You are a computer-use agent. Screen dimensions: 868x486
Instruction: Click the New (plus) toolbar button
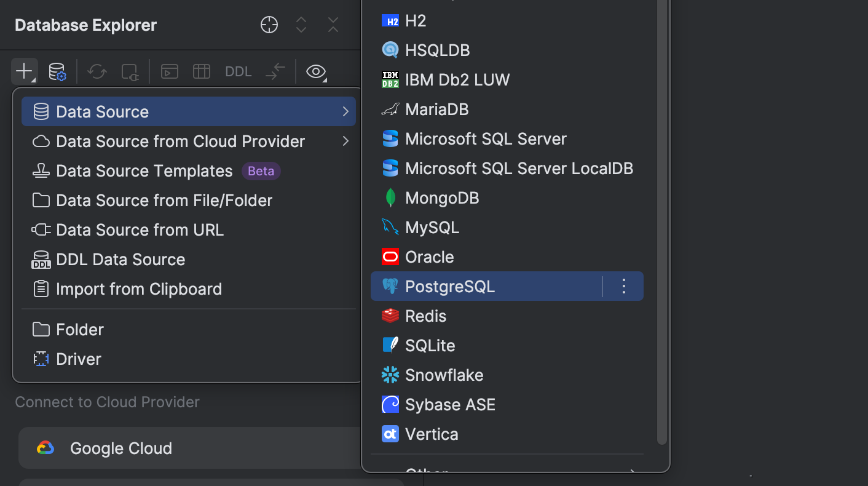pyautogui.click(x=24, y=71)
